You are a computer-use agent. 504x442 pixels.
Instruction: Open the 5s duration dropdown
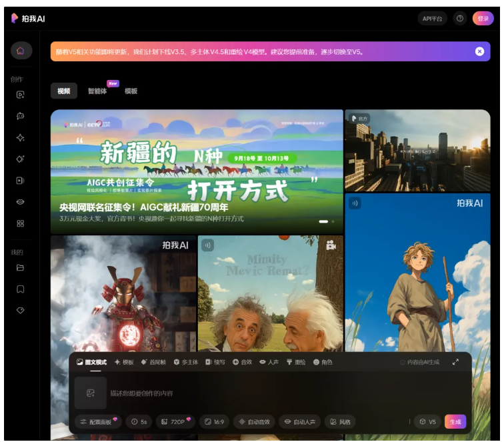tap(139, 422)
